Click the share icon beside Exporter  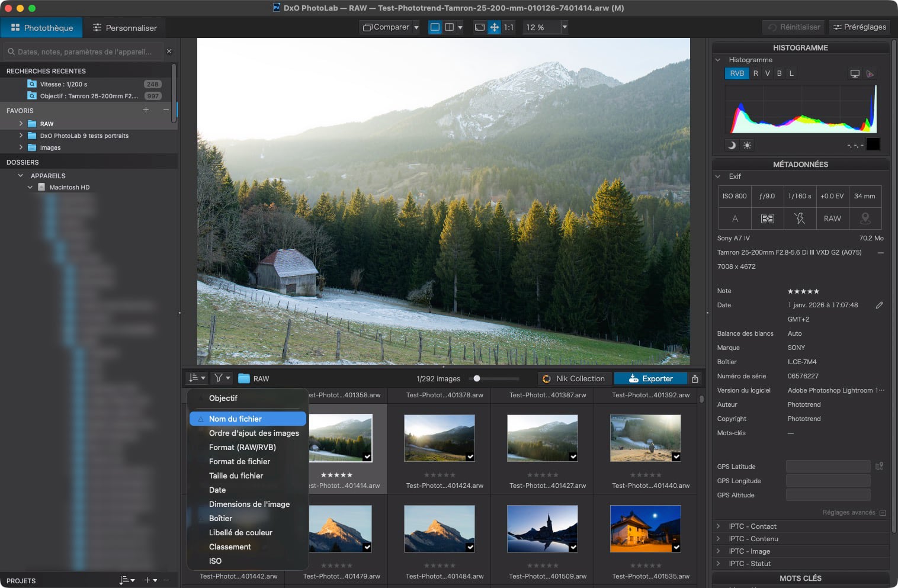point(695,379)
